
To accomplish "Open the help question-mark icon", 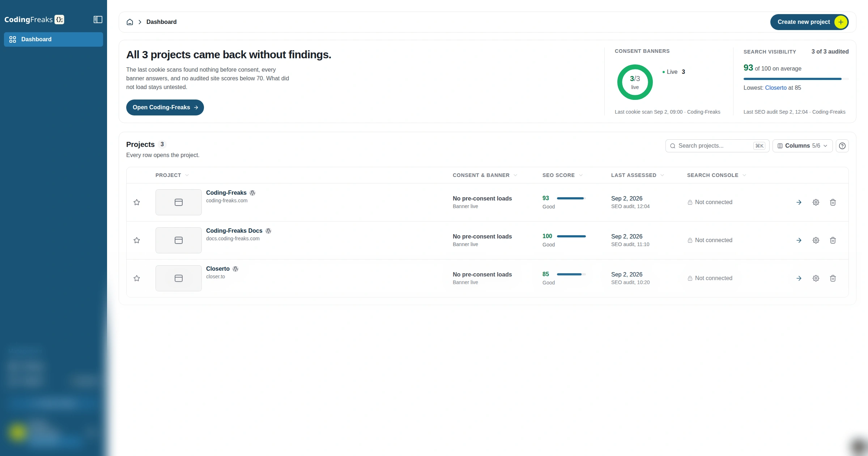I will point(842,146).
